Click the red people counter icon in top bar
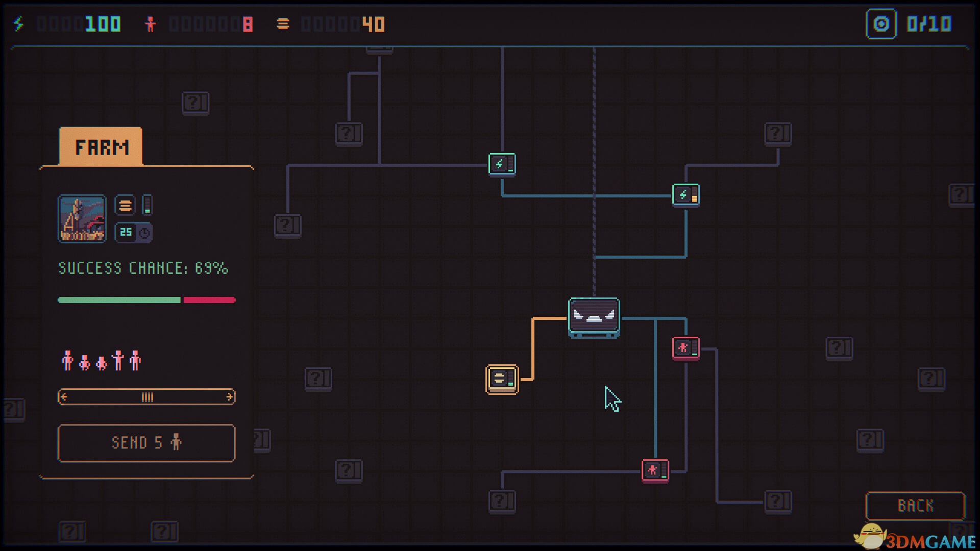This screenshot has width=980, height=551. coord(150,24)
